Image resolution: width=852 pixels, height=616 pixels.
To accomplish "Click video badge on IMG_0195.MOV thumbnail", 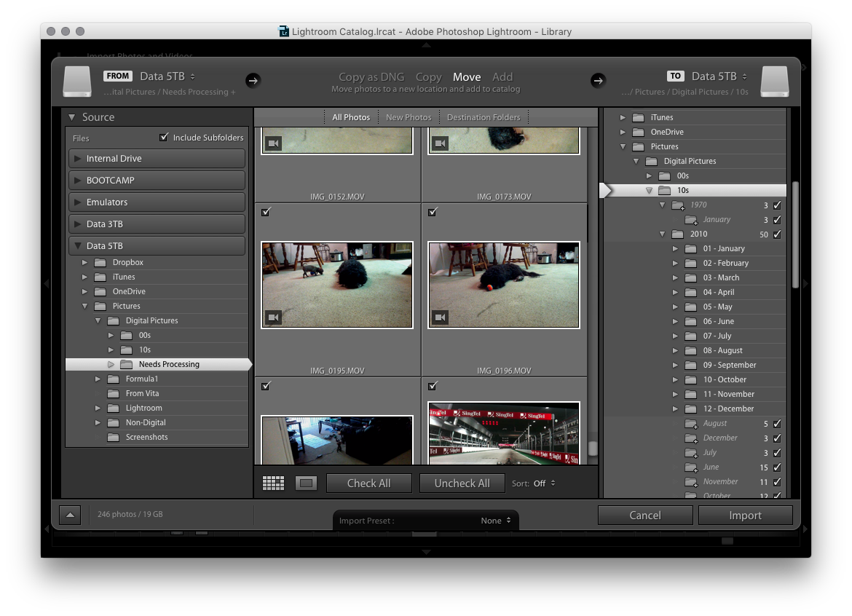I will (273, 317).
